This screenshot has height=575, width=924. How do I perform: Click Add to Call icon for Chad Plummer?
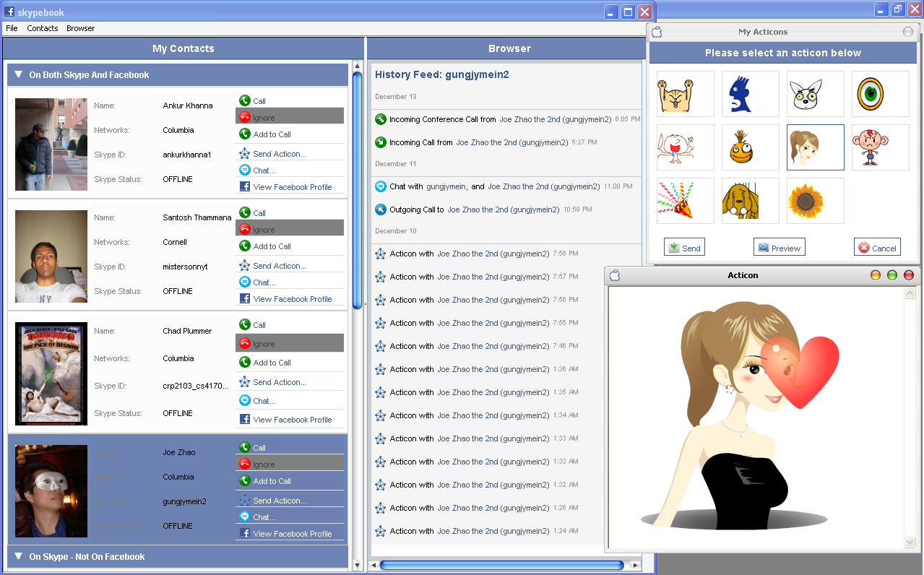pos(245,363)
